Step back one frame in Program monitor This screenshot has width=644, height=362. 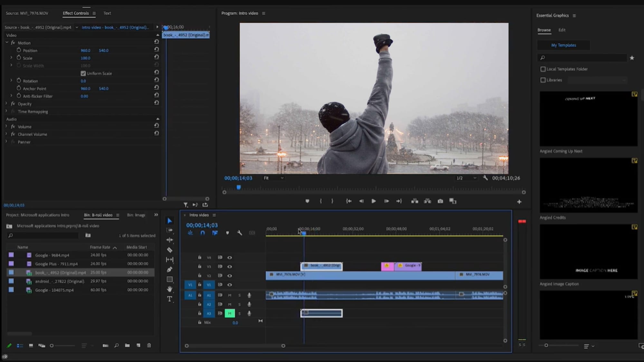(x=361, y=201)
